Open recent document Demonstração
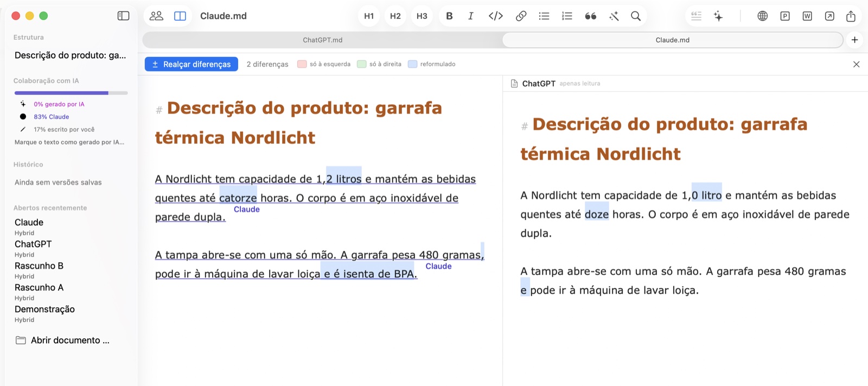The image size is (868, 386). coord(44,309)
